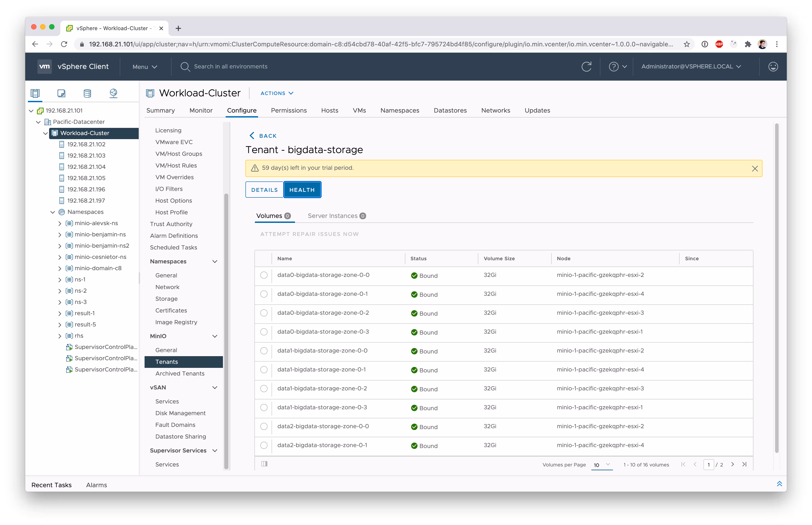Click the feedback smiley icon
Image resolution: width=812 pixels, height=525 pixels.
[773, 66]
